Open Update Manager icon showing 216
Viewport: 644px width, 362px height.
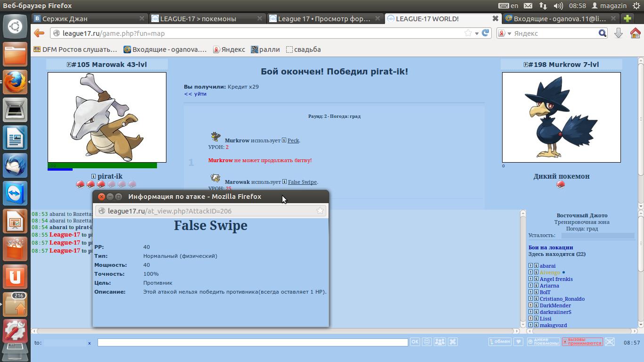point(15,305)
